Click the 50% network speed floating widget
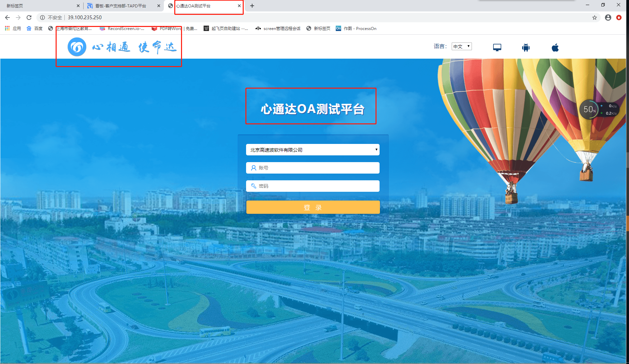The width and height of the screenshot is (629, 364). pos(599,110)
